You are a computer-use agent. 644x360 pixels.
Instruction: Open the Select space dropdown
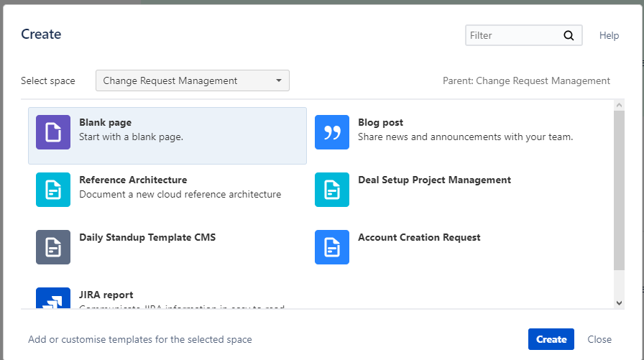[x=192, y=80]
